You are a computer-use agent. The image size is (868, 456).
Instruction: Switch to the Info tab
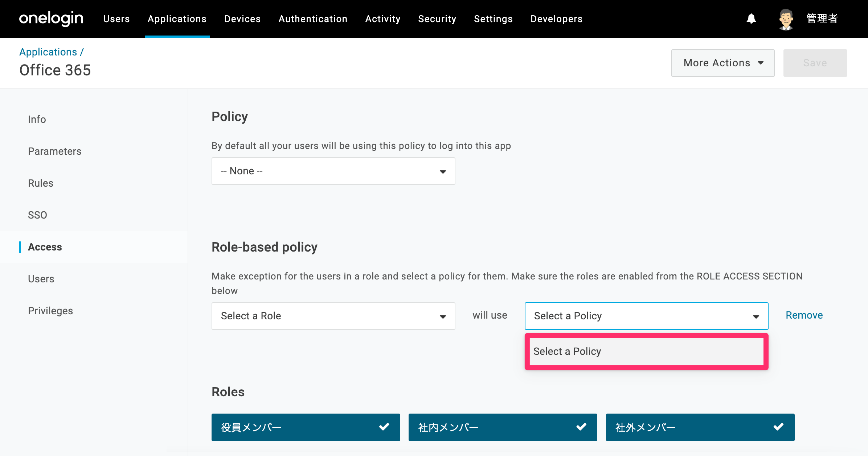tap(37, 119)
